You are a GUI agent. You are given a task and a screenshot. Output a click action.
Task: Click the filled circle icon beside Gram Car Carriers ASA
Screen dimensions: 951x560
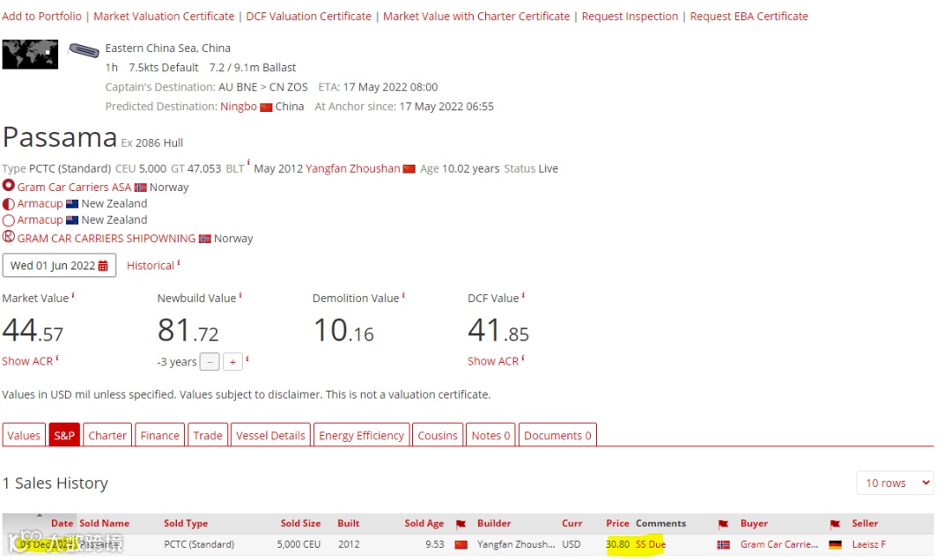coord(9,185)
